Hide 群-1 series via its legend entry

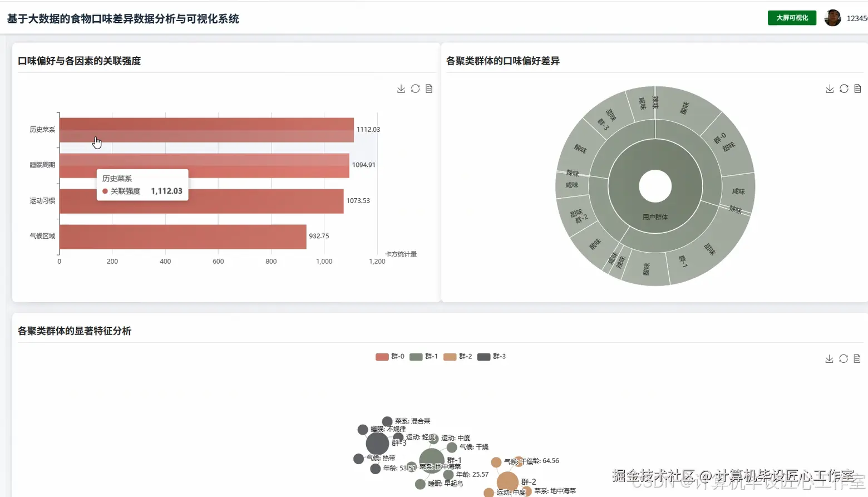point(426,356)
